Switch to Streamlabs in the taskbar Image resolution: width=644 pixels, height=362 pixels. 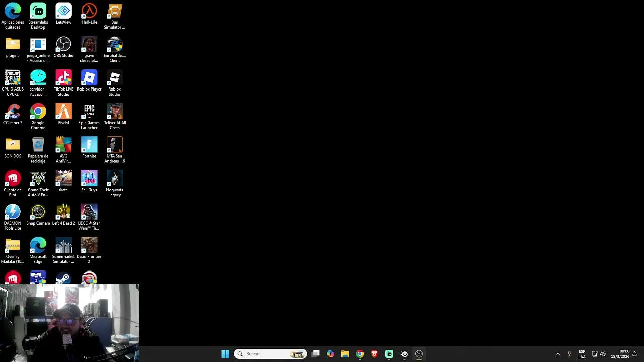click(389, 354)
